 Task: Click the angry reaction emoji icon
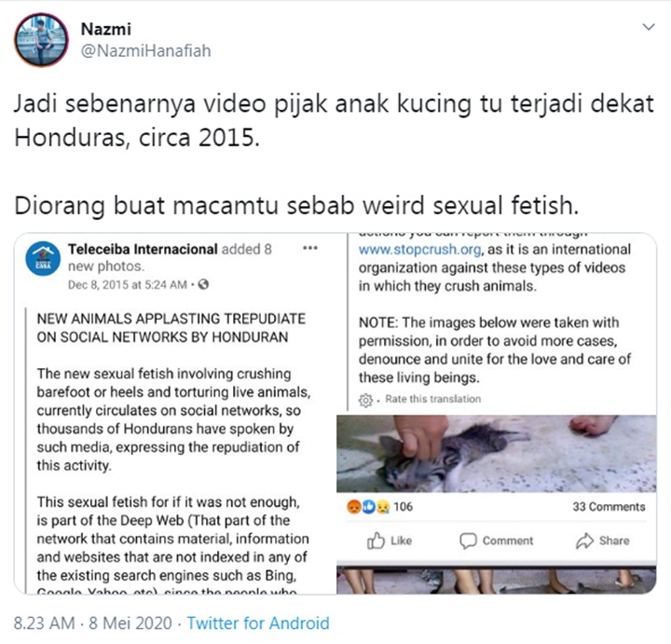click(353, 507)
